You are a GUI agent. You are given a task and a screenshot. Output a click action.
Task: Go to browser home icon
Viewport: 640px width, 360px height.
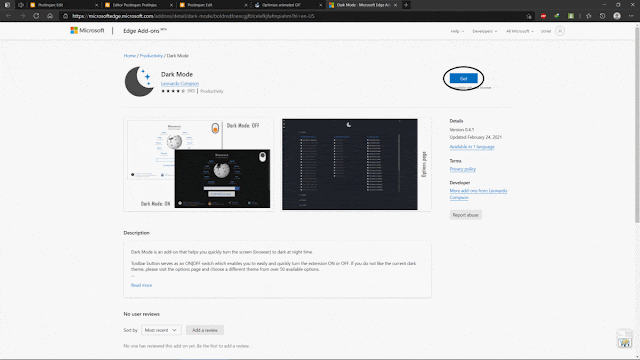(x=50, y=16)
